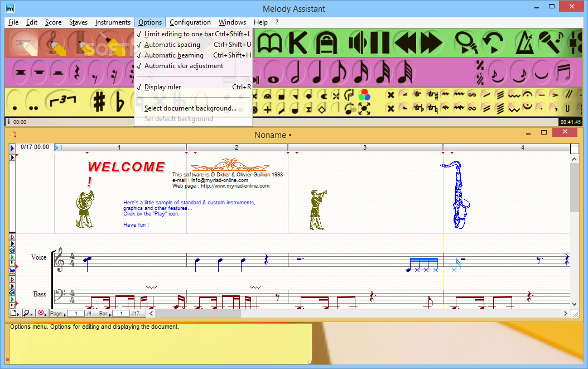Select the double dot duration modifier
This screenshot has height=369, width=588.
(x=33, y=102)
